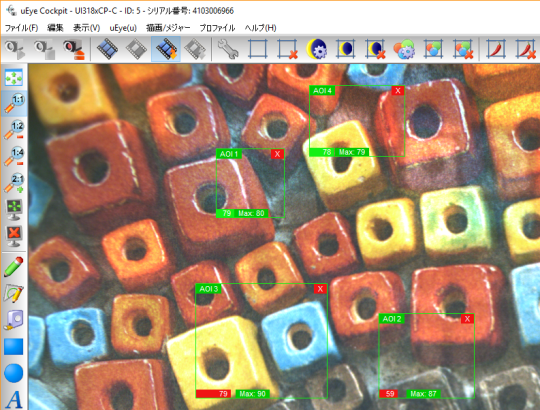Set zoom to 1:1
Screen dimensions: 540x410
pos(14,103)
